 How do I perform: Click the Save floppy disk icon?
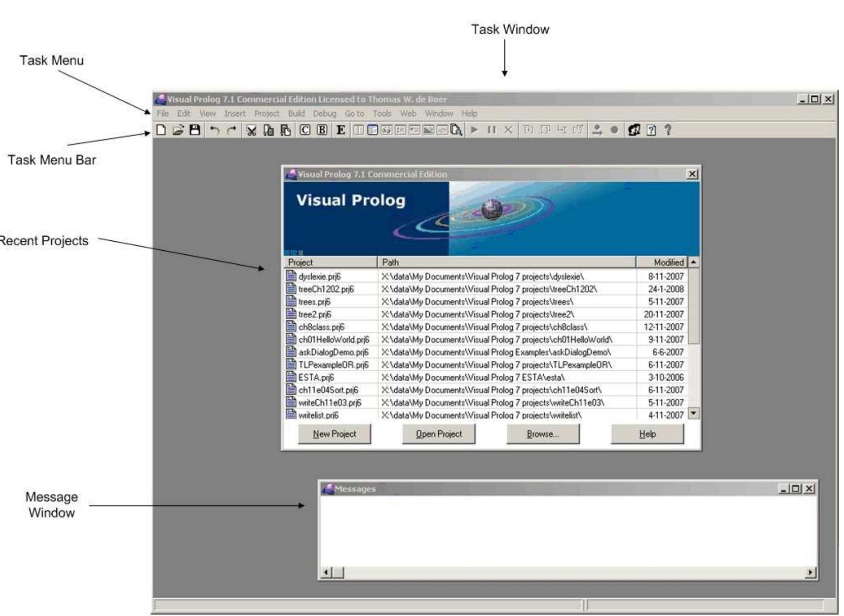point(194,130)
